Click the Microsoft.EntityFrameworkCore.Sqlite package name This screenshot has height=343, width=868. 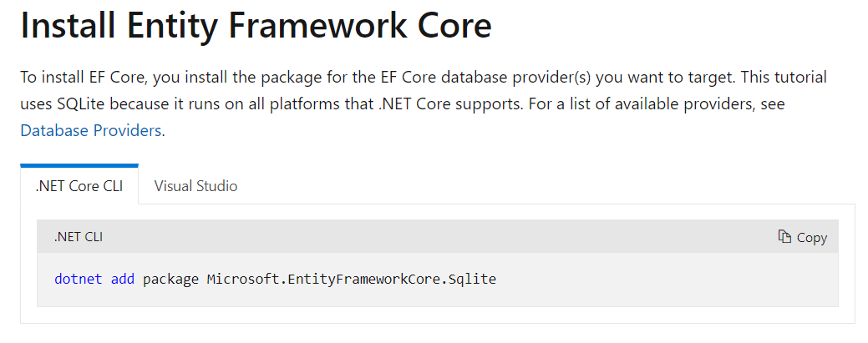click(351, 279)
